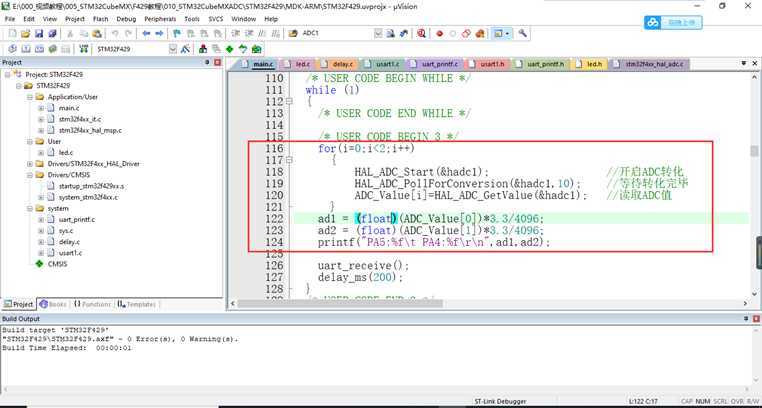This screenshot has width=762, height=408.
Task: Collapse the Project: STM32F429 root node
Action: coord(8,75)
